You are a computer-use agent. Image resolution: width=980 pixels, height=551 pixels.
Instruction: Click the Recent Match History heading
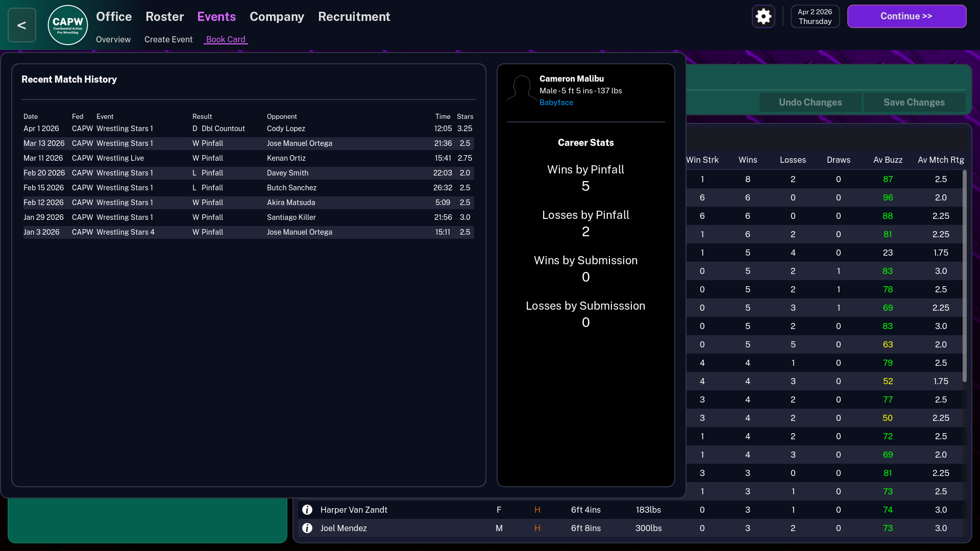[x=69, y=79]
